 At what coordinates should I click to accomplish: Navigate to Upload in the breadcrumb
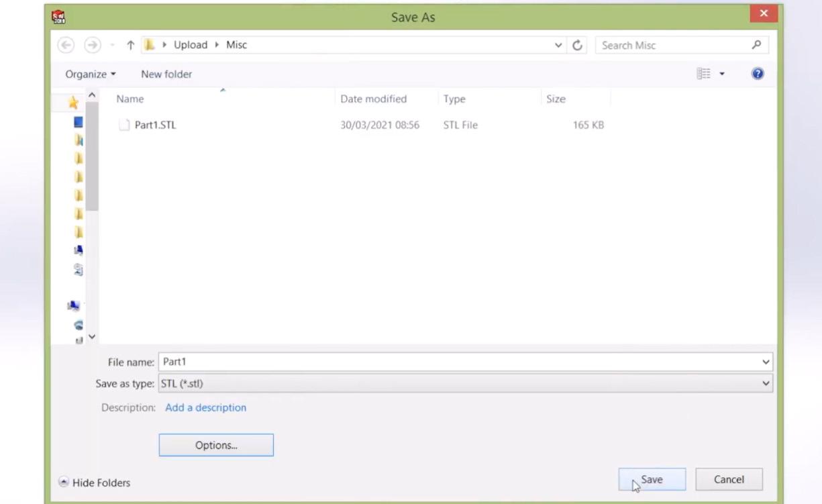[191, 45]
